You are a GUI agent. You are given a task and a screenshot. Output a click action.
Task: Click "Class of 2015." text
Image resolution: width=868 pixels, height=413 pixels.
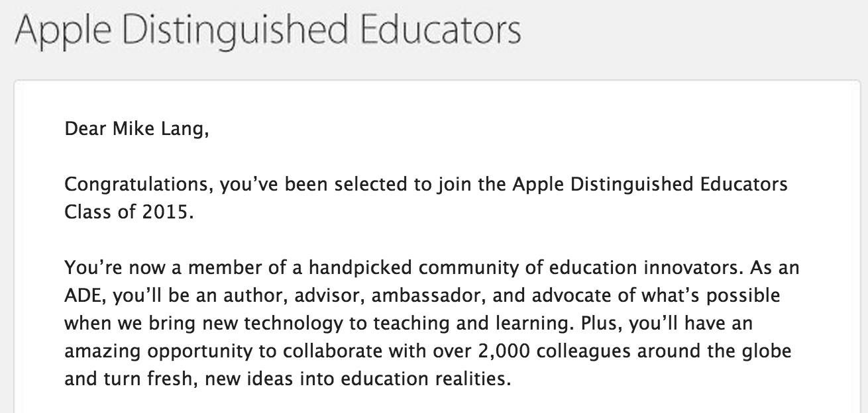[x=129, y=214]
